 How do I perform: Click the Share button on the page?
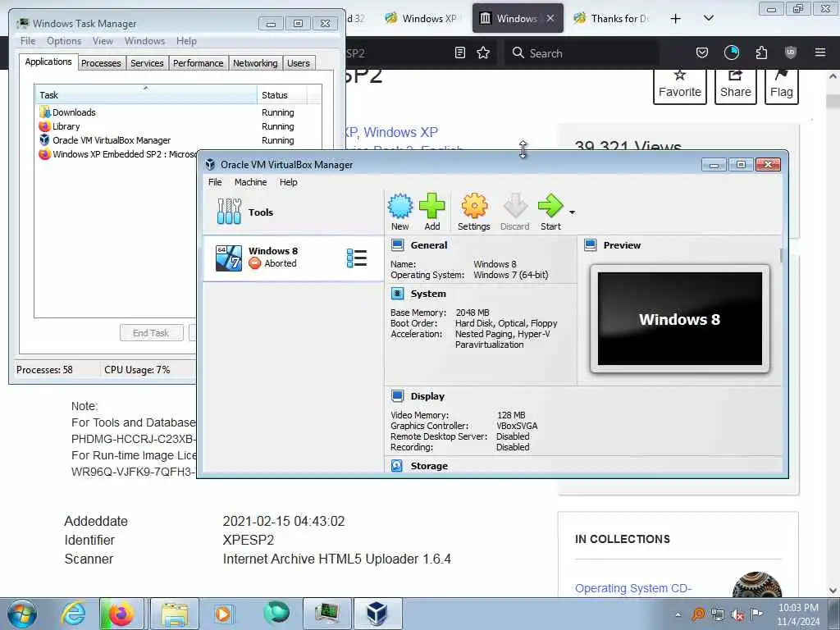tap(735, 85)
